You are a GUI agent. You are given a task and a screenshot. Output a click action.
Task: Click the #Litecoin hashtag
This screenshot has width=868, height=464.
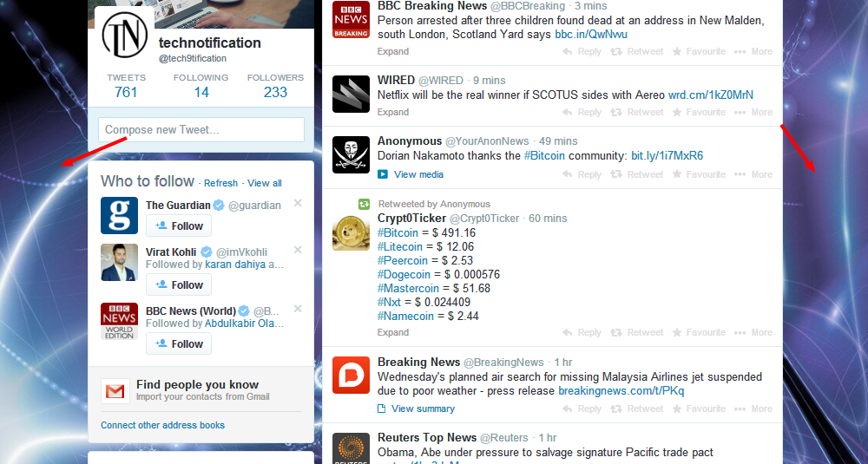(x=399, y=246)
